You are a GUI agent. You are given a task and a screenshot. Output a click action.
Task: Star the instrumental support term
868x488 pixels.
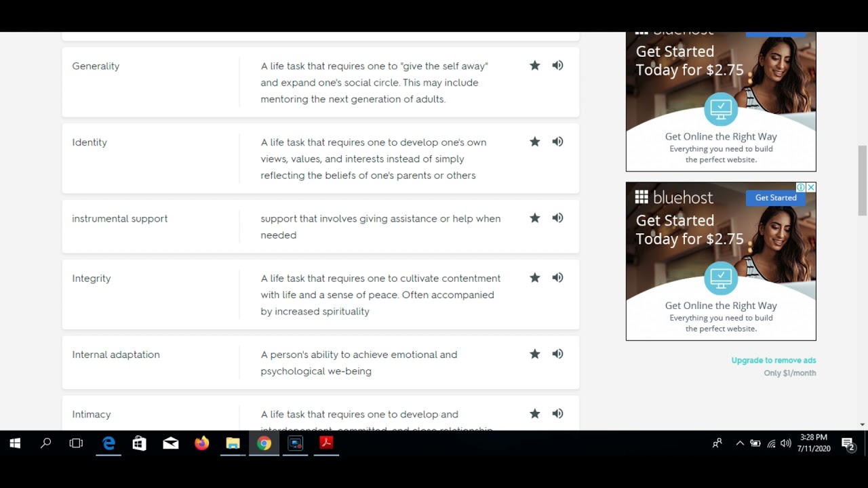pos(535,218)
